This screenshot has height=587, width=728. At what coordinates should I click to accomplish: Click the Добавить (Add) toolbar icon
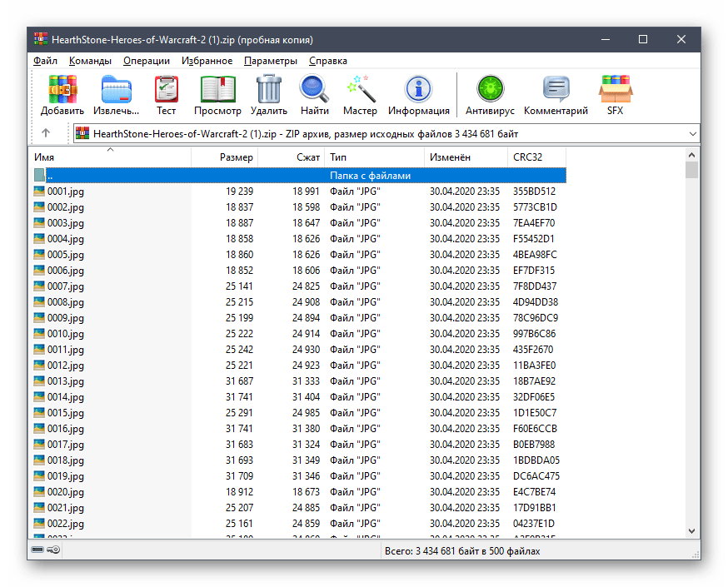(x=62, y=89)
